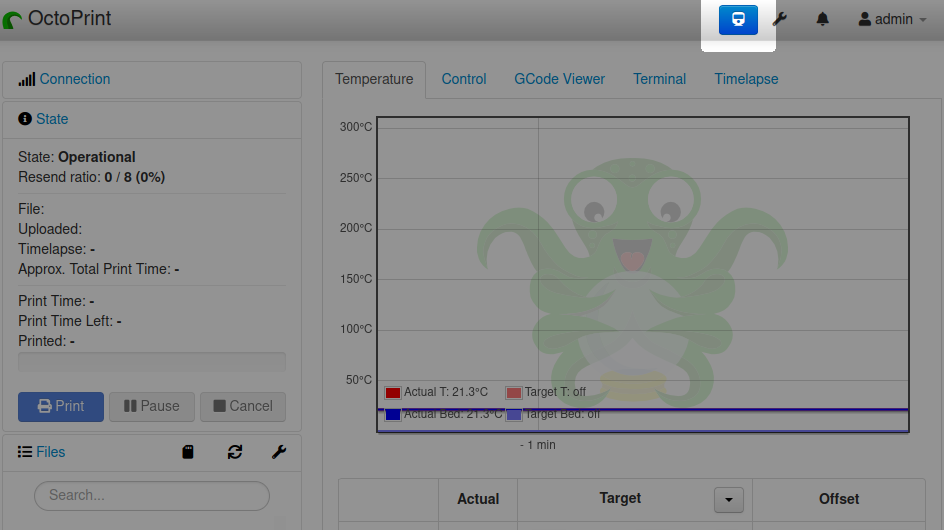
Task: Toggle Actual Bed legend blue swatch
Action: (393, 414)
